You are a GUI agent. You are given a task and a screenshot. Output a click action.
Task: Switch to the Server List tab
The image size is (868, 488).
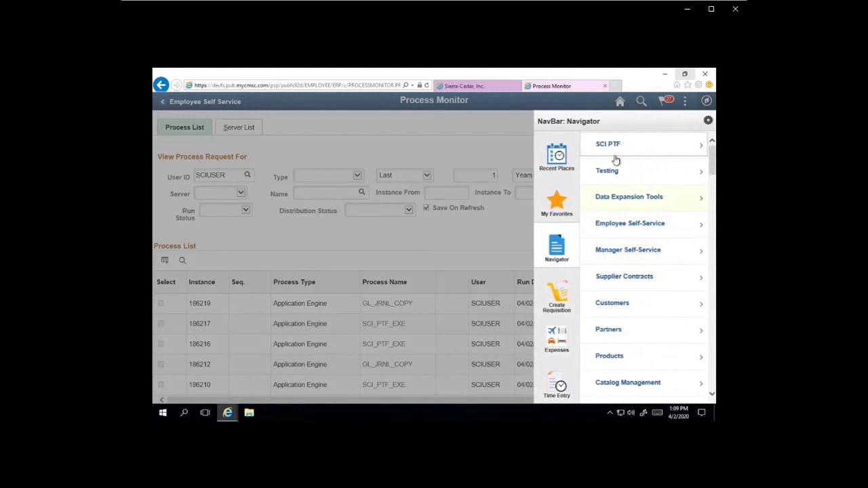point(239,127)
